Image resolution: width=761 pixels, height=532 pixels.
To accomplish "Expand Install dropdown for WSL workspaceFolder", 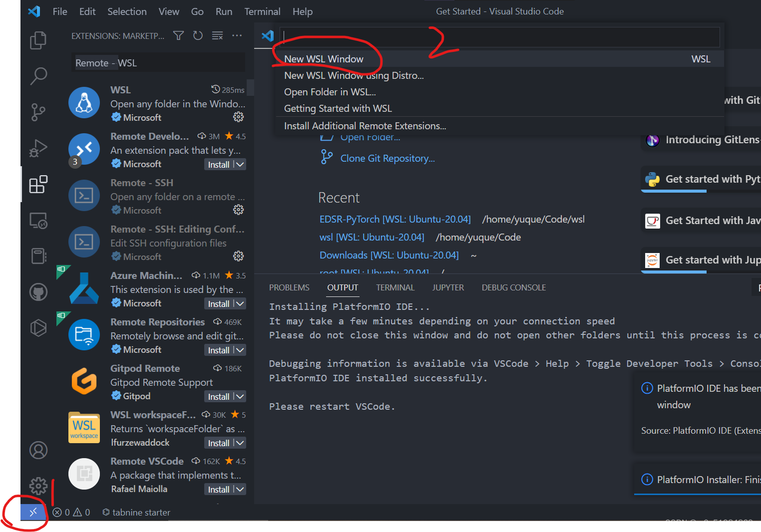I will (240, 443).
